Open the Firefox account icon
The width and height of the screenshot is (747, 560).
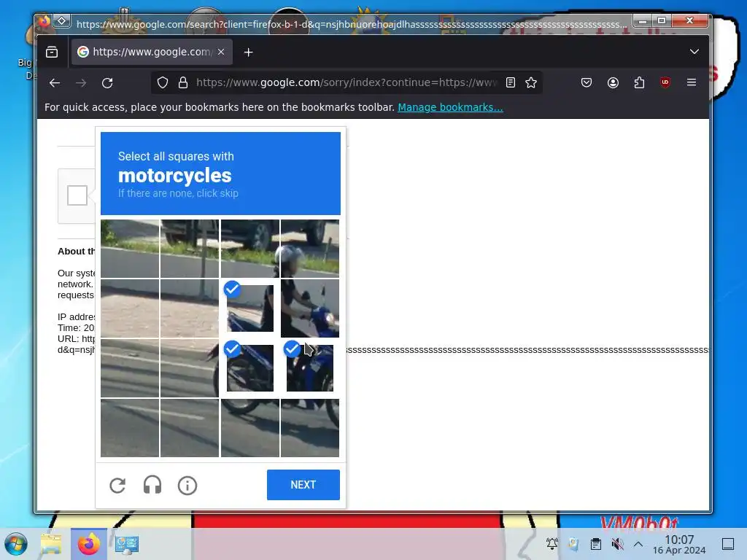613,83
